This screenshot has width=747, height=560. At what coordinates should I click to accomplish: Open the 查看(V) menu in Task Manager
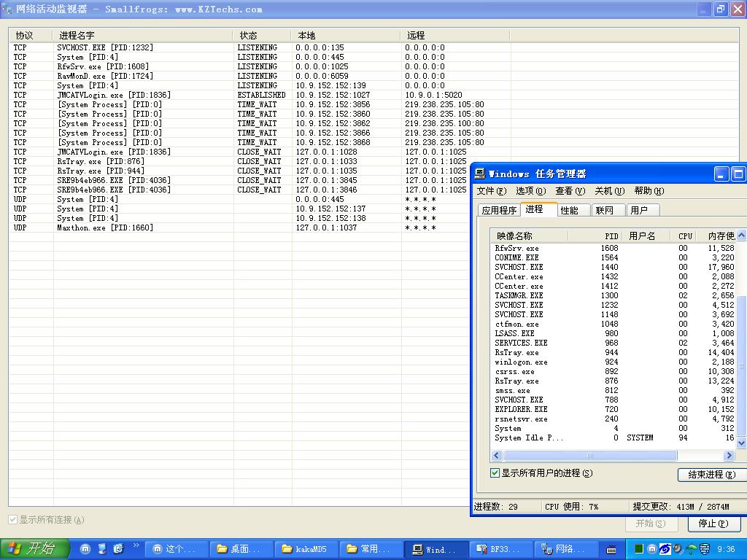pyautogui.click(x=570, y=191)
